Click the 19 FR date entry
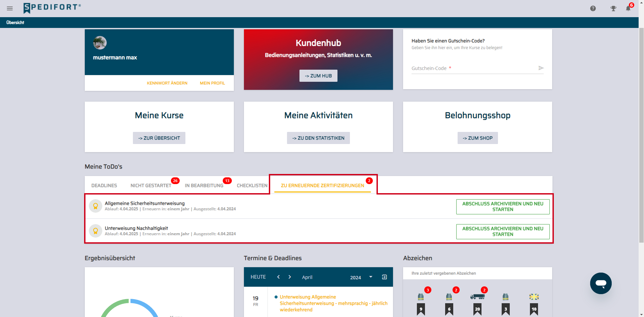The width and height of the screenshot is (644, 317). (256, 301)
